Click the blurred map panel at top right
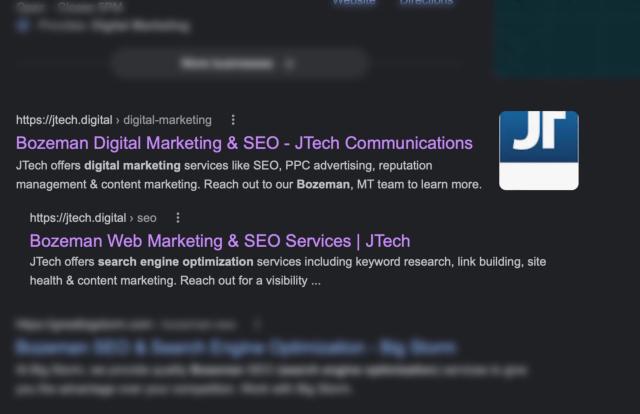The width and height of the screenshot is (640, 414). pyautogui.click(x=566, y=38)
